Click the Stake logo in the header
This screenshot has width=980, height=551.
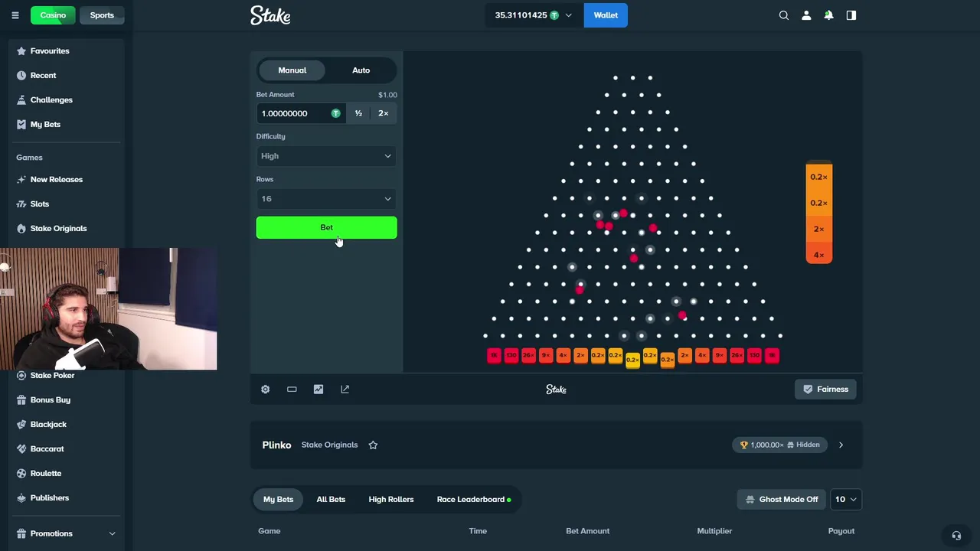tap(270, 15)
